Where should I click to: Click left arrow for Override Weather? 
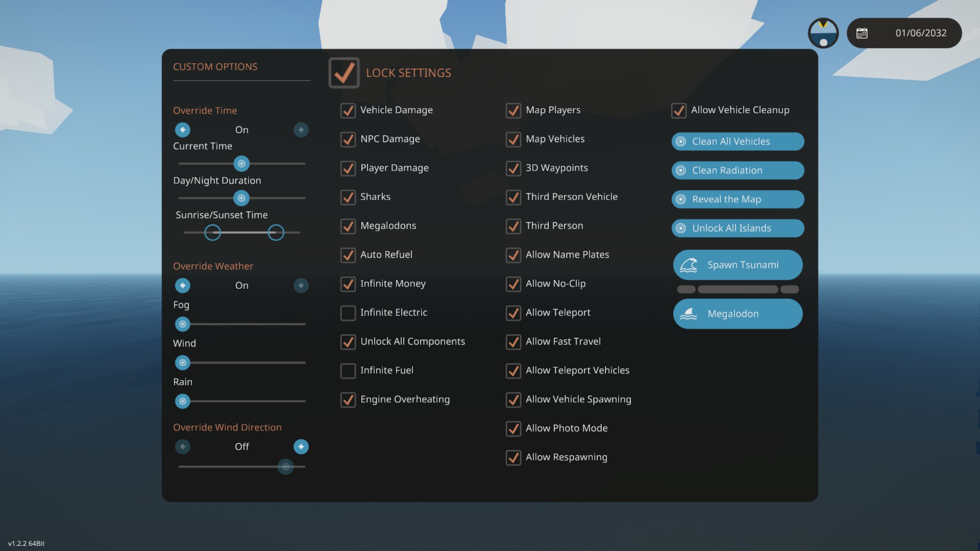tap(182, 285)
